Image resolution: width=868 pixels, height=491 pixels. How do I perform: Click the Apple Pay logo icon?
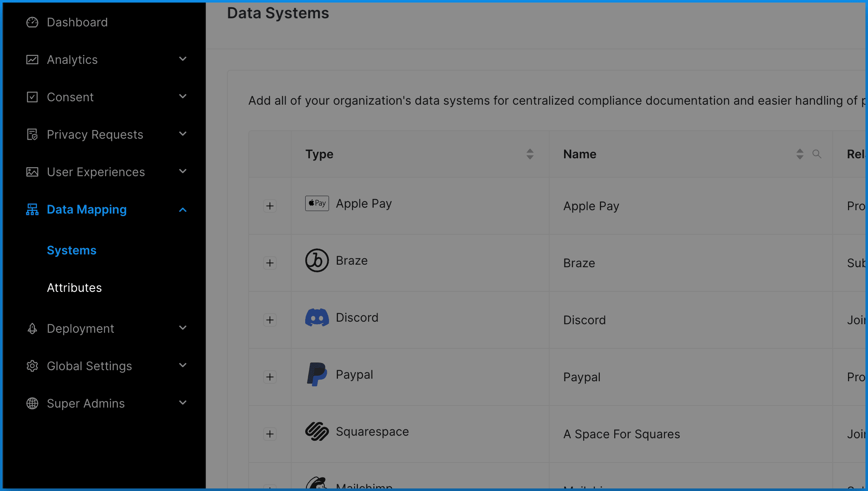point(317,203)
